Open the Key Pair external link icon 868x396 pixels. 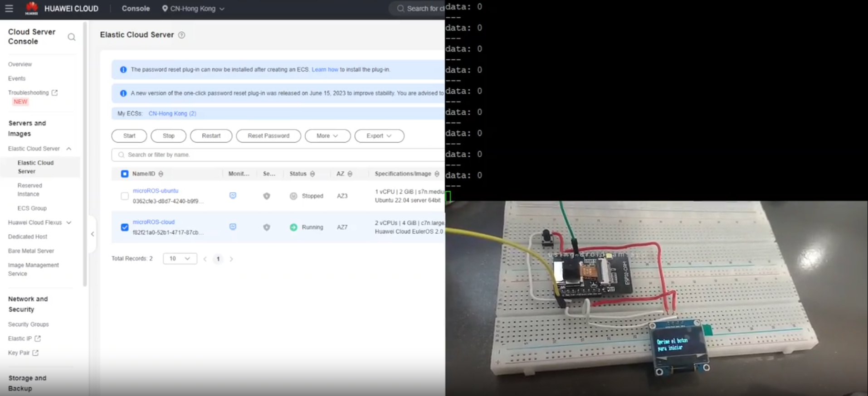point(35,353)
